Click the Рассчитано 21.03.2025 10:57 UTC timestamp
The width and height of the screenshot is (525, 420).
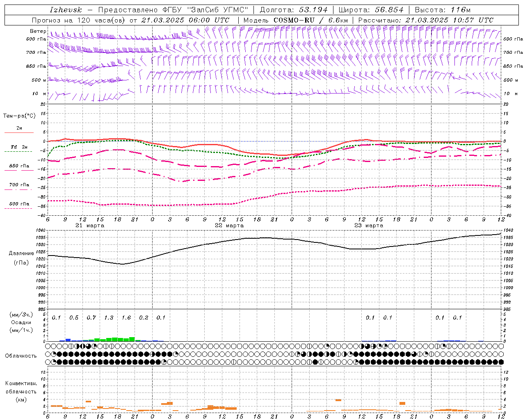[x=426, y=20]
